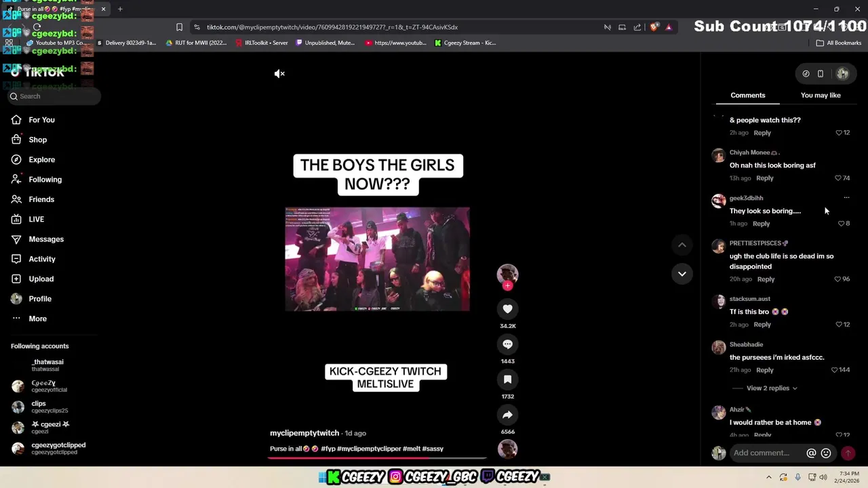The height and width of the screenshot is (488, 868).
Task: Reply to PRETTIESTPISCES comment
Action: pos(766,279)
